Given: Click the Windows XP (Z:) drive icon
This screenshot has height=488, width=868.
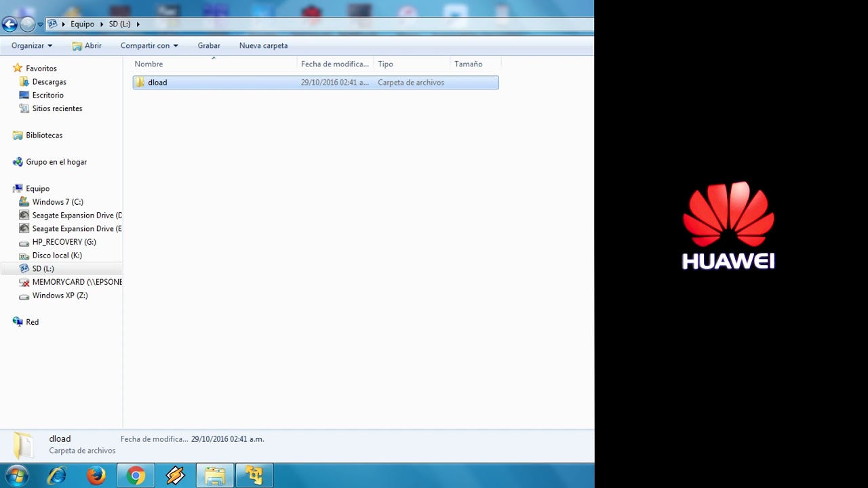Looking at the screenshot, I should point(24,296).
